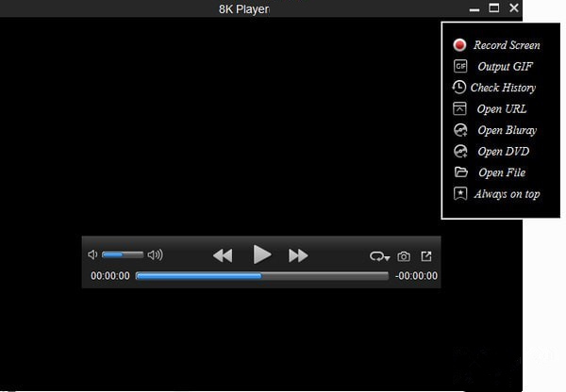Click the fast forward button
This screenshot has width=566, height=392.
[x=298, y=255]
